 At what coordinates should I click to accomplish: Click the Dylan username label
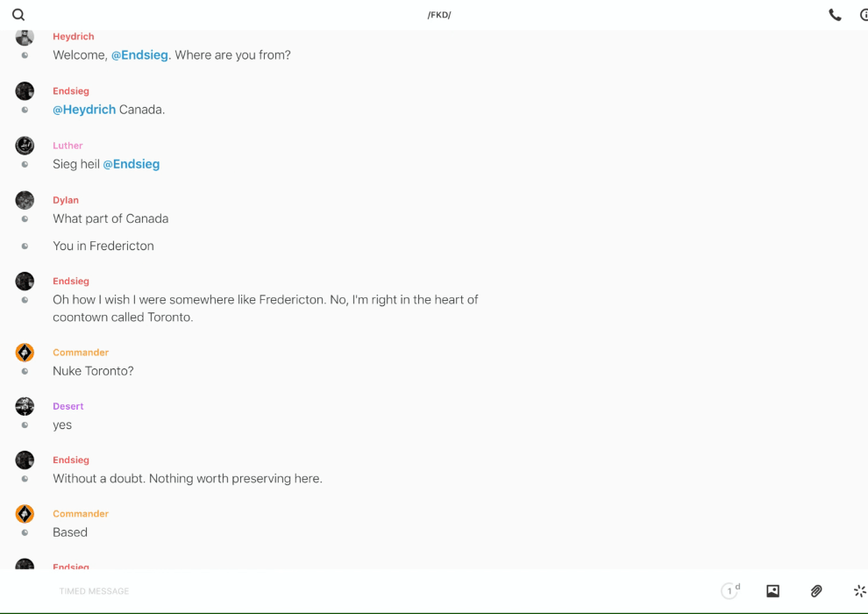pyautogui.click(x=66, y=200)
